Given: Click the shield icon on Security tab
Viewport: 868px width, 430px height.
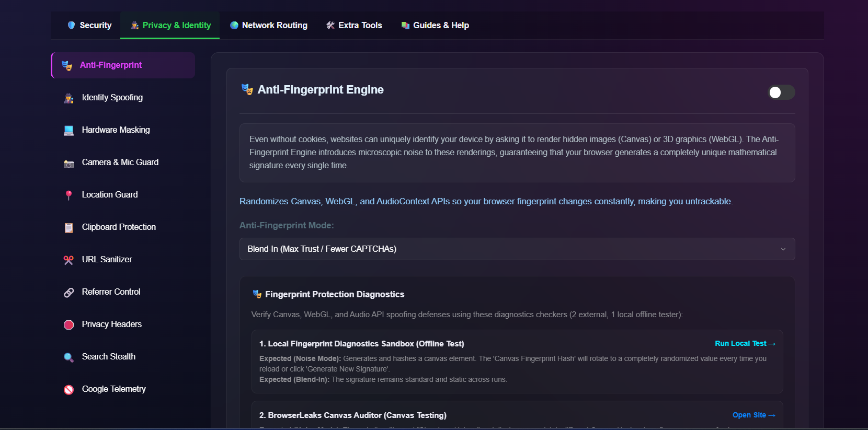Looking at the screenshot, I should 71,25.
